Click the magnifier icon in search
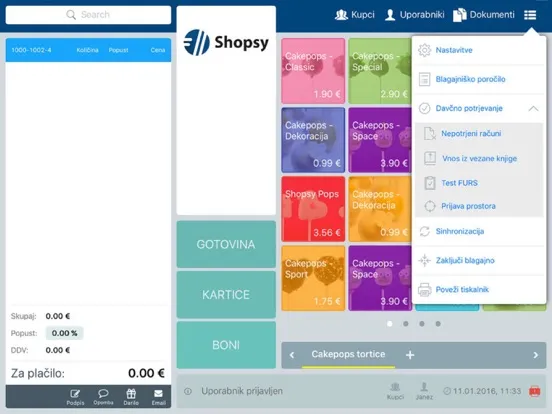552x414 pixels. click(x=71, y=15)
